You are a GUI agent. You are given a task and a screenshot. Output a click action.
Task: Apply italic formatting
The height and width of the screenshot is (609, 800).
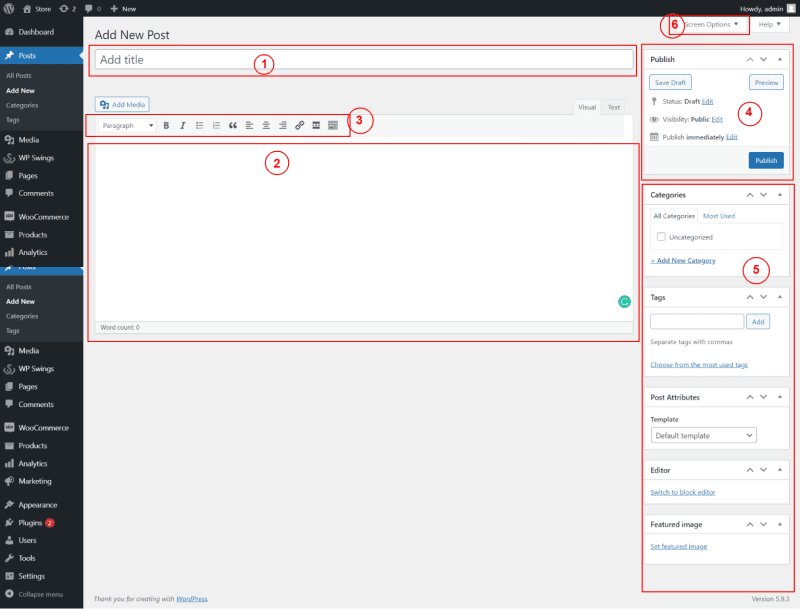coord(183,125)
